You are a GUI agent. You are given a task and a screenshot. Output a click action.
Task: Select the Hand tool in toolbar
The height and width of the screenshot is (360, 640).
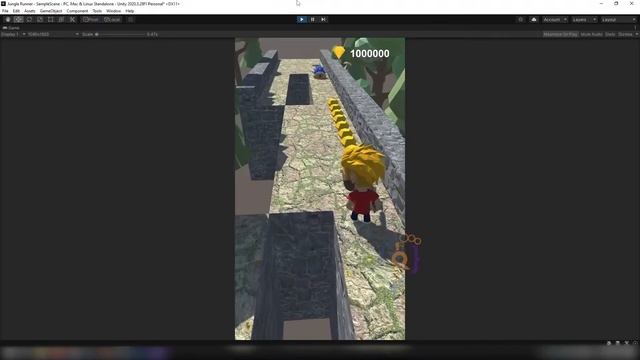(x=8, y=20)
